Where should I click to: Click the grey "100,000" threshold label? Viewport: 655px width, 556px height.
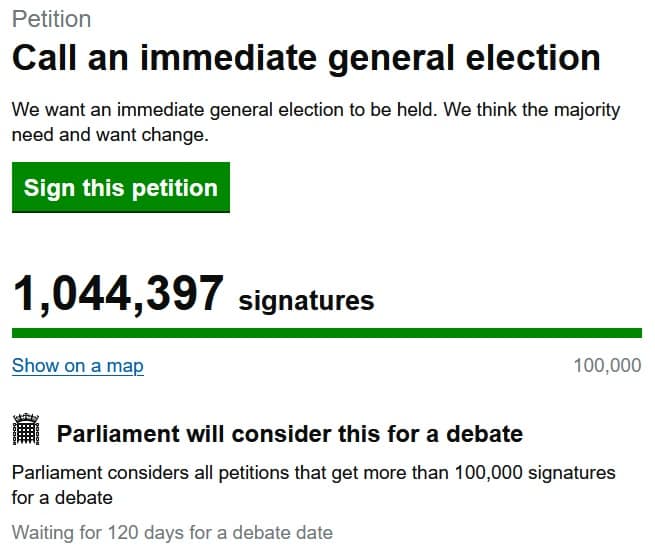[607, 366]
